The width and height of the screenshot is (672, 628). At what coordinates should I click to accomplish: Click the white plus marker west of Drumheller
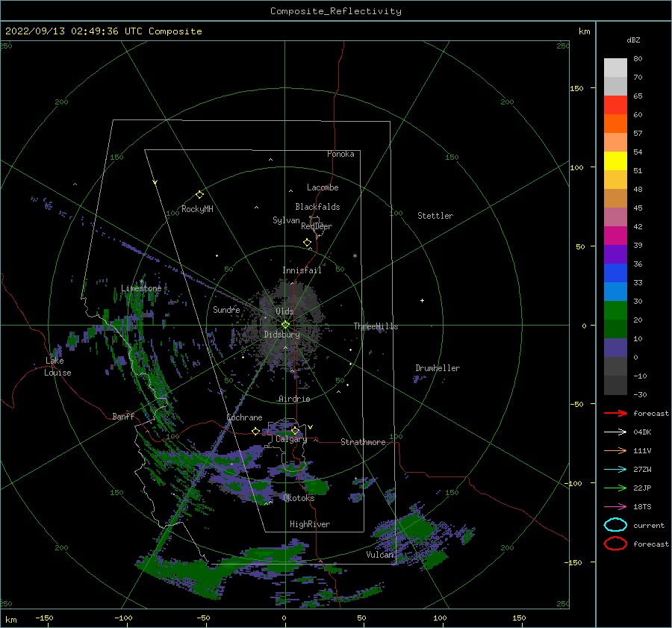click(422, 300)
